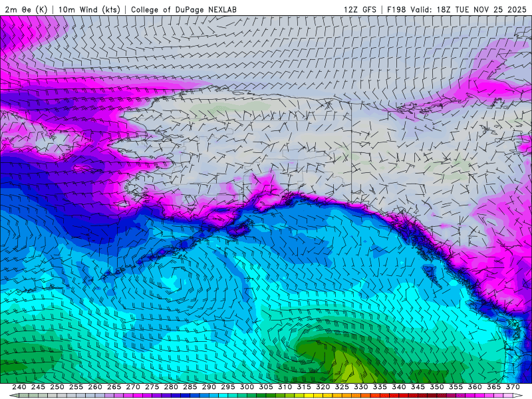Click the 365 value on the color scale
The height and width of the screenshot is (399, 532).
[494, 387]
